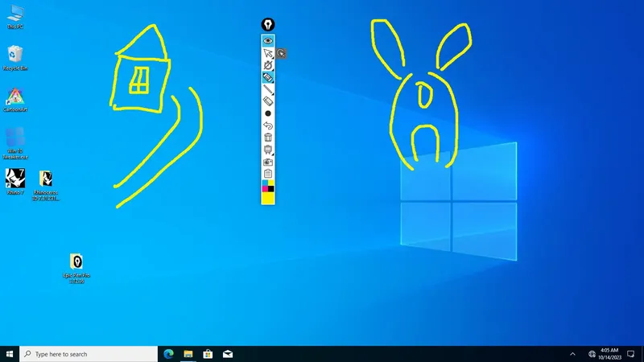Open the Windows Start menu
Image resolution: width=644 pixels, height=362 pixels.
tap(10, 354)
